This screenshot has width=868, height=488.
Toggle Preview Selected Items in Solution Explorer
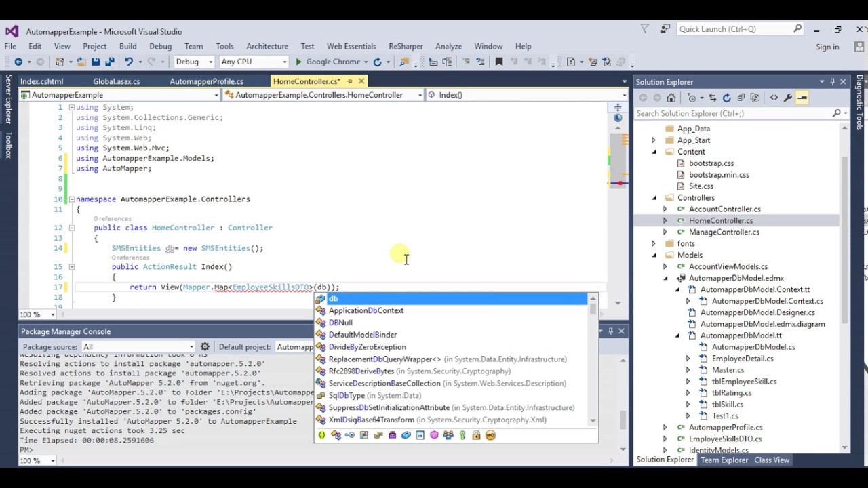coord(802,98)
